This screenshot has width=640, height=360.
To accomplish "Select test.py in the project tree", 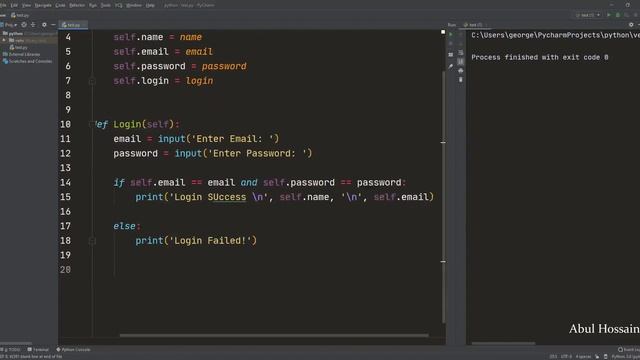I will pos(19,47).
